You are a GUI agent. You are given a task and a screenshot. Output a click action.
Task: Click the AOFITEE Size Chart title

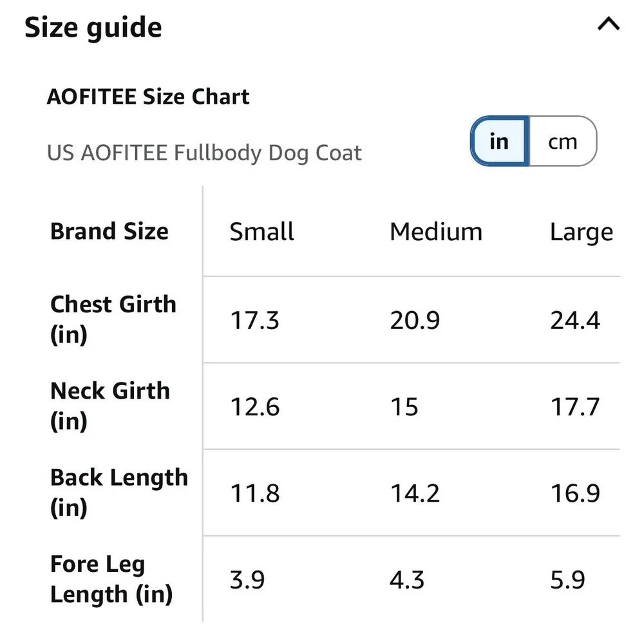click(148, 97)
